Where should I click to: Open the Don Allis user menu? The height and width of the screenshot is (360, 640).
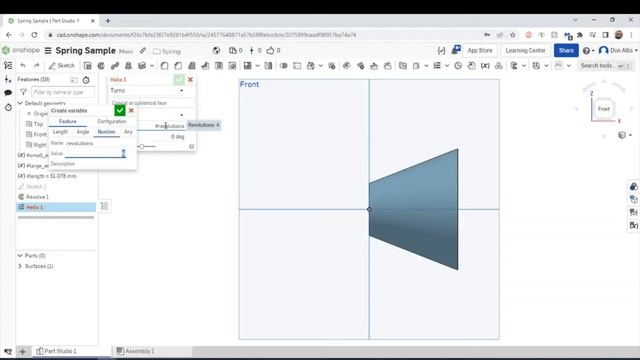point(618,51)
